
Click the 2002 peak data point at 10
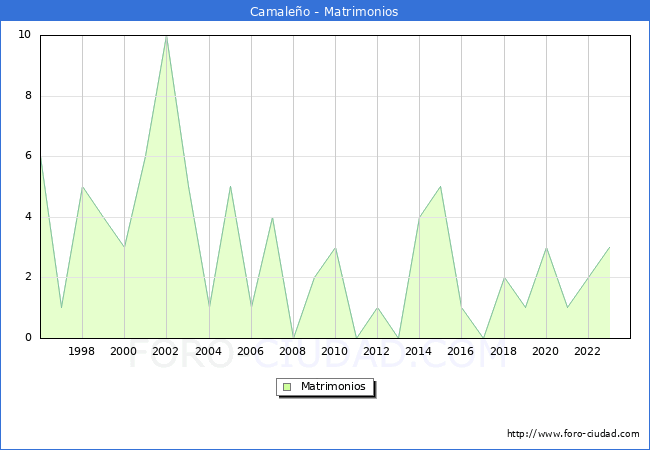166,36
